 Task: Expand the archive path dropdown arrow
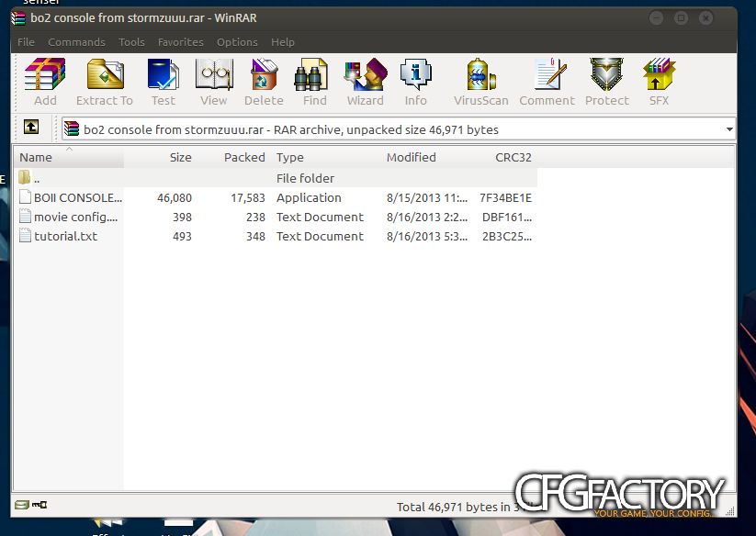coord(729,129)
